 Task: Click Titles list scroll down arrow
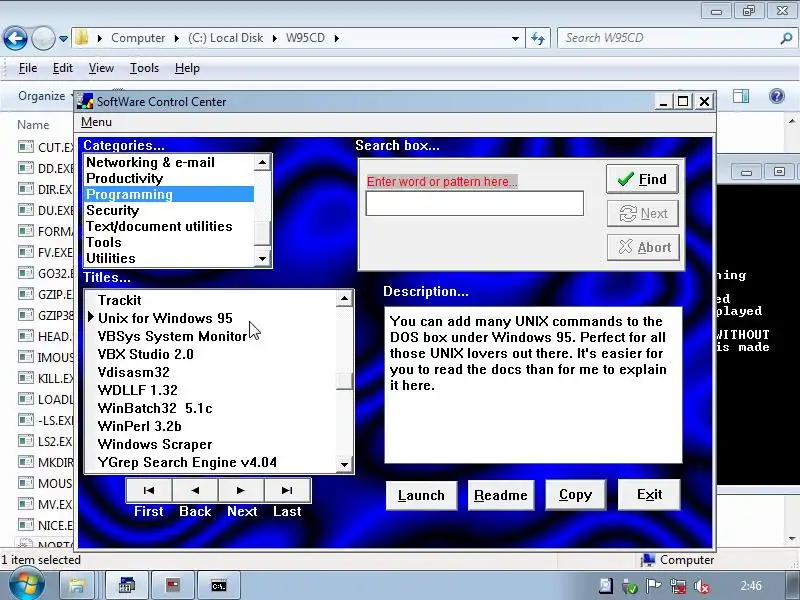point(344,464)
